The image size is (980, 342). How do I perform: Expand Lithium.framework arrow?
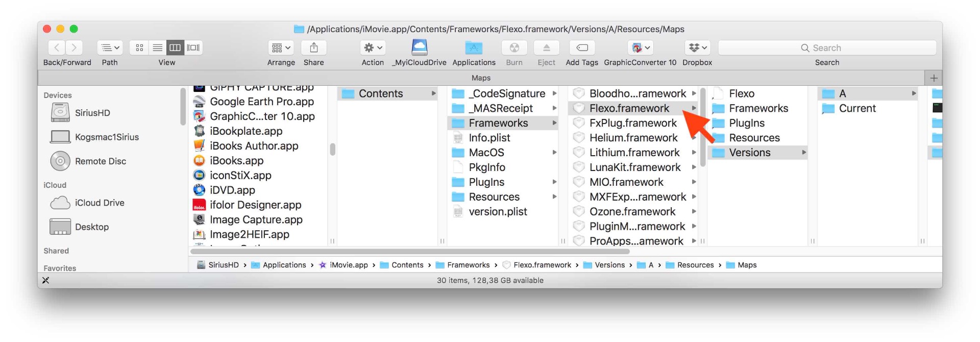(x=694, y=153)
